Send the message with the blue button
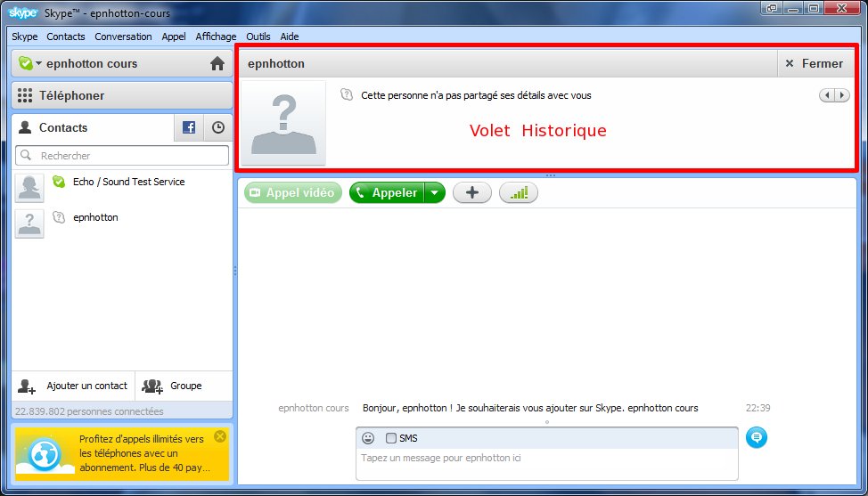 pyautogui.click(x=757, y=437)
